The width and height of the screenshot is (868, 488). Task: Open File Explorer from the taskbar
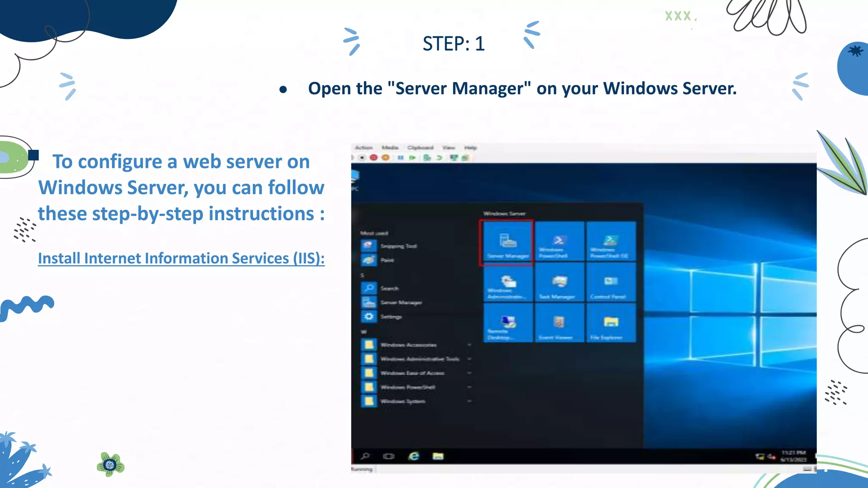pyautogui.click(x=438, y=456)
